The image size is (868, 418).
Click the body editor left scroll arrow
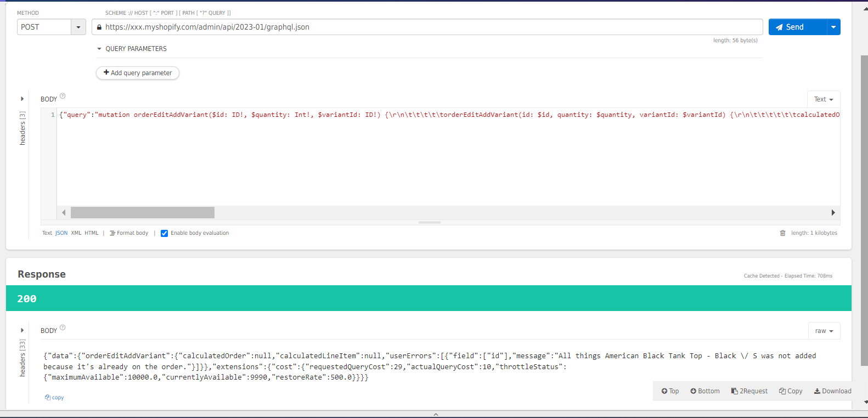64,212
